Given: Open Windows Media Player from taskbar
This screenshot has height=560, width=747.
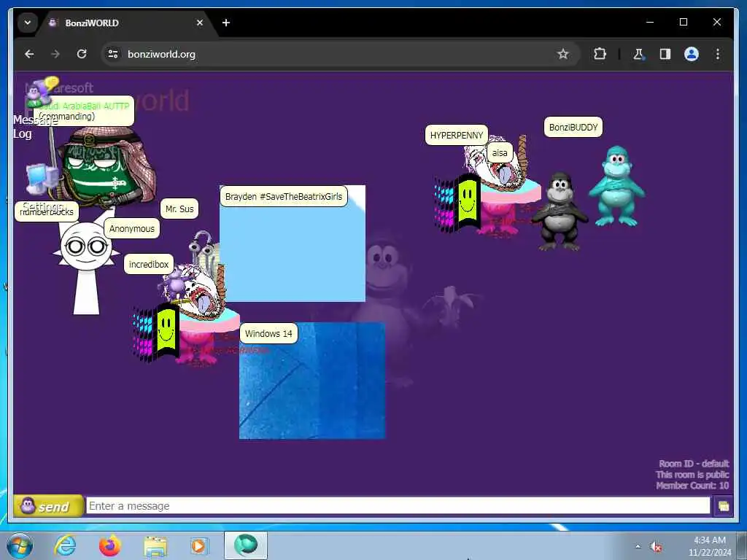Looking at the screenshot, I should tap(199, 545).
